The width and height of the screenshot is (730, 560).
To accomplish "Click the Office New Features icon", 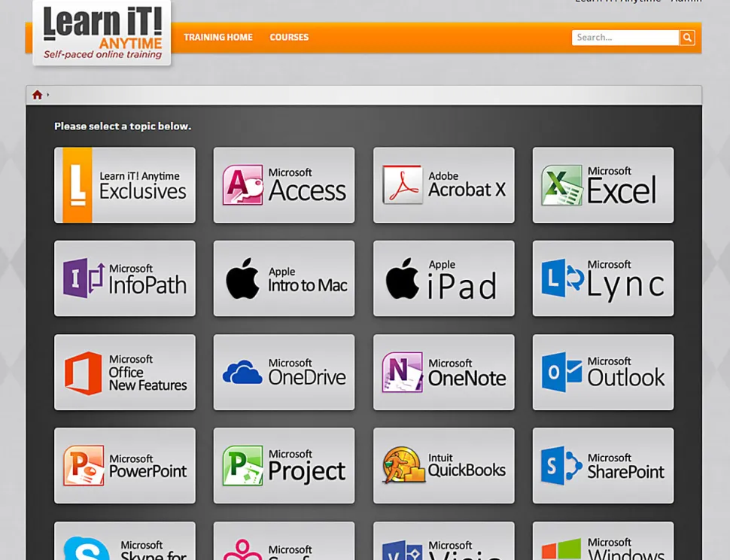I will [x=84, y=373].
